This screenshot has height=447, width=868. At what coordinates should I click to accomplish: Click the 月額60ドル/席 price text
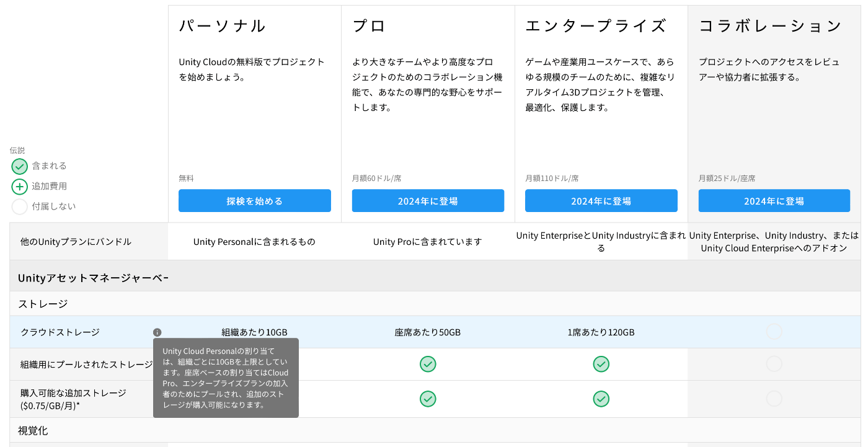(x=376, y=178)
